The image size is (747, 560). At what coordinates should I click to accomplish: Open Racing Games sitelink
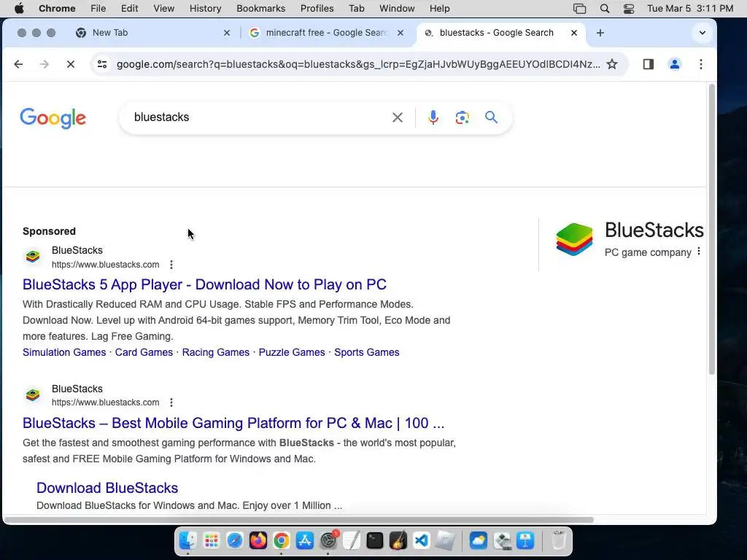216,352
